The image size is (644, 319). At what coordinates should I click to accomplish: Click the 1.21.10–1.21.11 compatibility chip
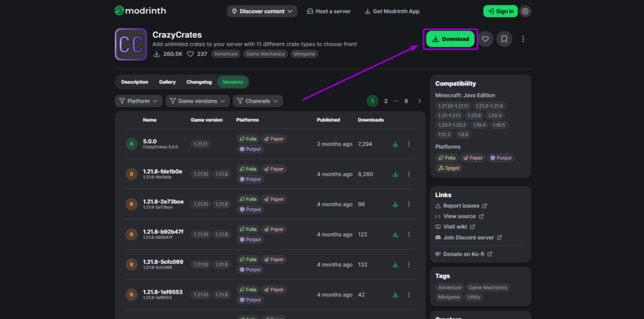coord(453,106)
